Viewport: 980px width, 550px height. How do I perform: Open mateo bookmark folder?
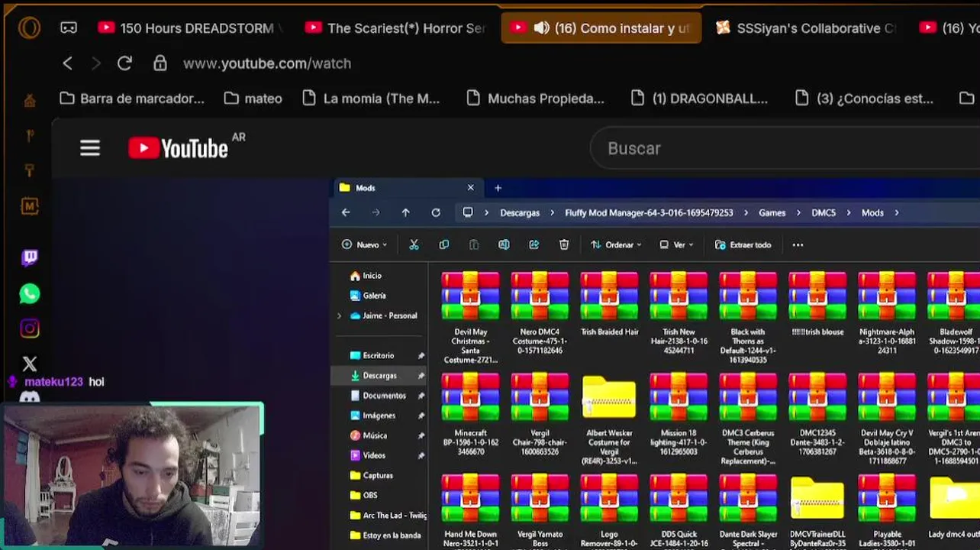(x=253, y=99)
